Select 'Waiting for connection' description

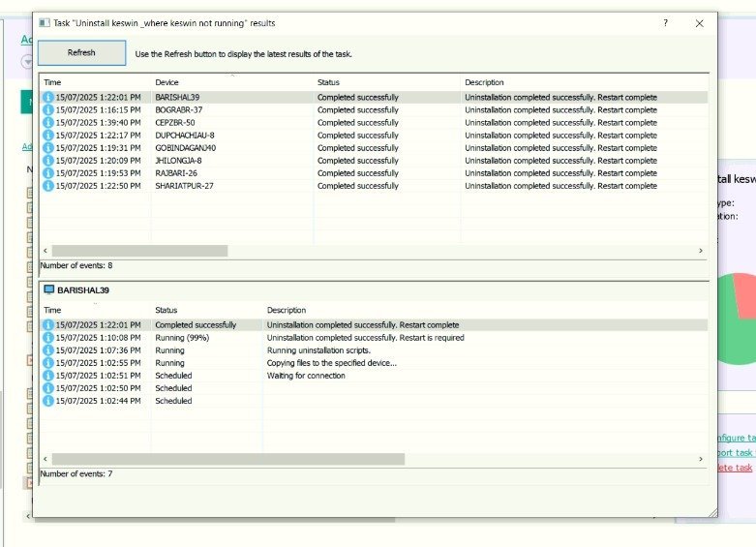[x=306, y=376]
